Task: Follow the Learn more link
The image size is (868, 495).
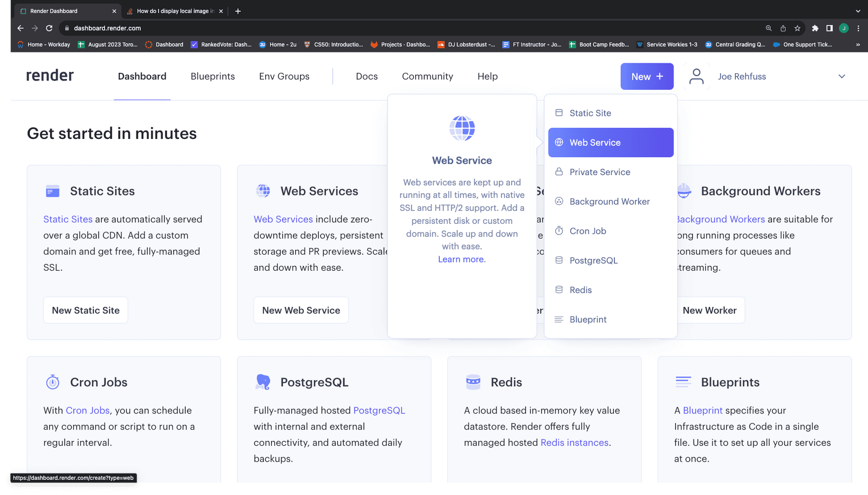Action: pyautogui.click(x=461, y=259)
